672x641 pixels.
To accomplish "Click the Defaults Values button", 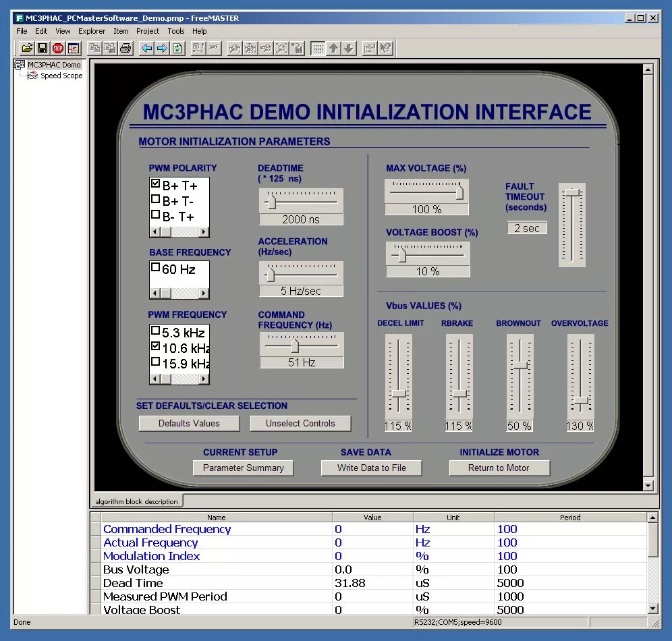I will pos(189,423).
